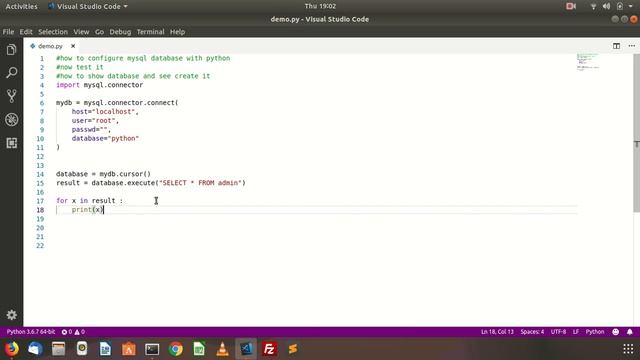Open the network status icon
The width and height of the screenshot is (640, 360).
(593, 6)
